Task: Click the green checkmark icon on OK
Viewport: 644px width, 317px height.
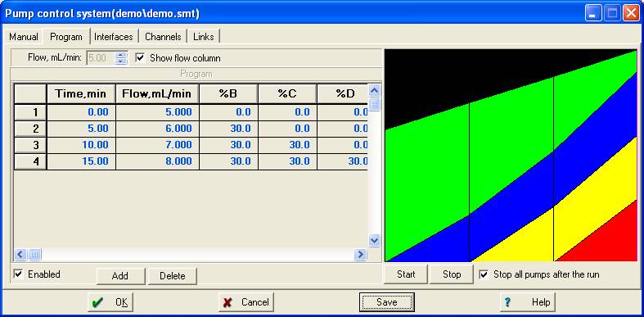Action: coord(97,302)
